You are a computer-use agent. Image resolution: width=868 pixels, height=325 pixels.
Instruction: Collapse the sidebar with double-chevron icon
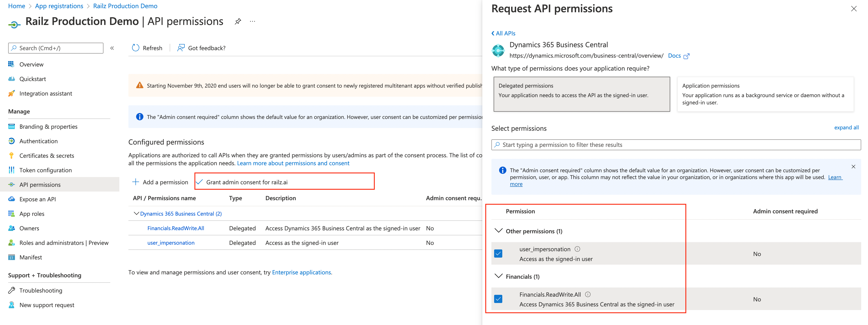(112, 48)
